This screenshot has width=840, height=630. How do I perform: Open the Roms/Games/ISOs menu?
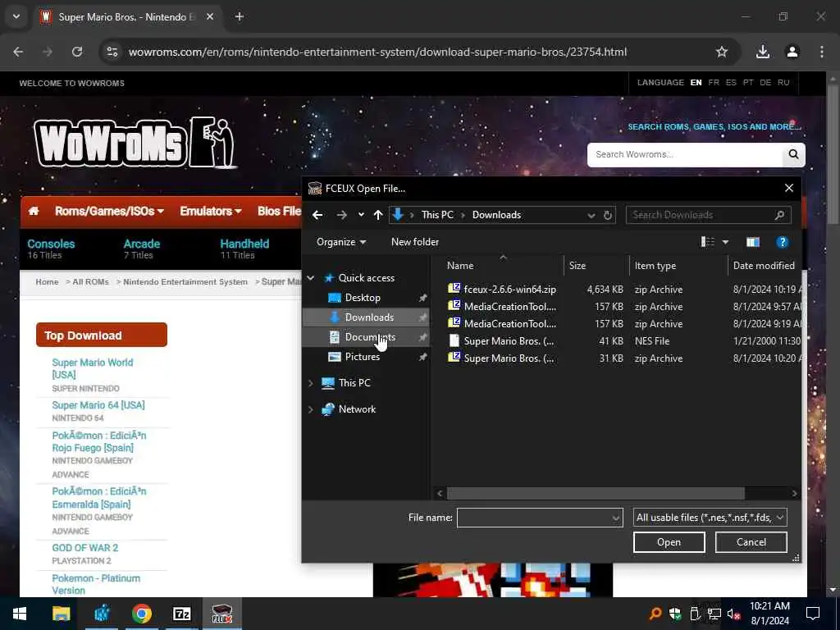pyautogui.click(x=109, y=211)
